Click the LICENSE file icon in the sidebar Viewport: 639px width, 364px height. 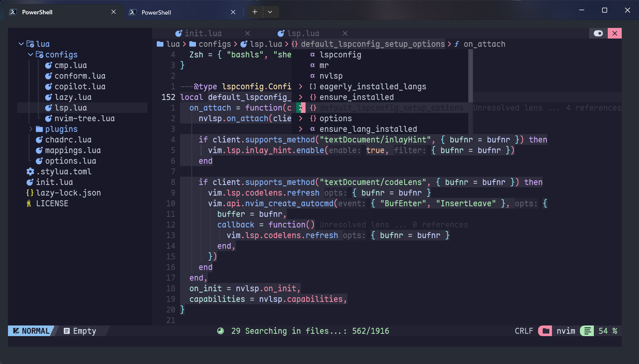29,203
